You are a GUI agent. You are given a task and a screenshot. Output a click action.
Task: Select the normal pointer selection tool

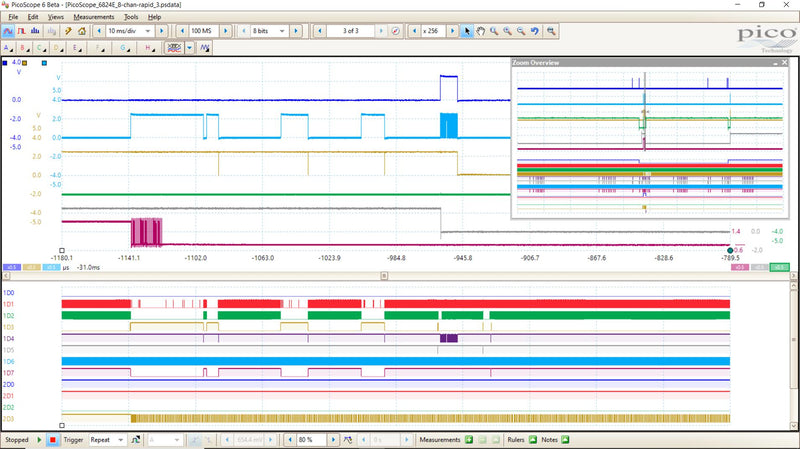pos(466,31)
